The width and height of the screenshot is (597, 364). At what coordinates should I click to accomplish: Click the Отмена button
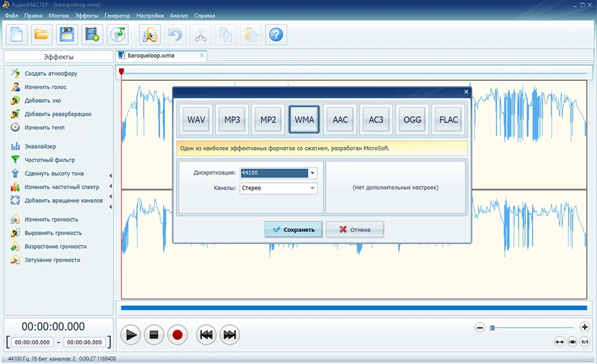[x=355, y=230]
